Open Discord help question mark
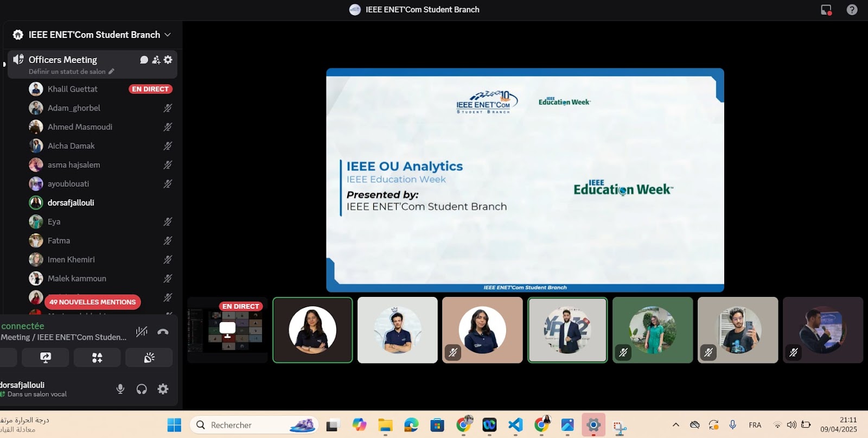 click(852, 10)
